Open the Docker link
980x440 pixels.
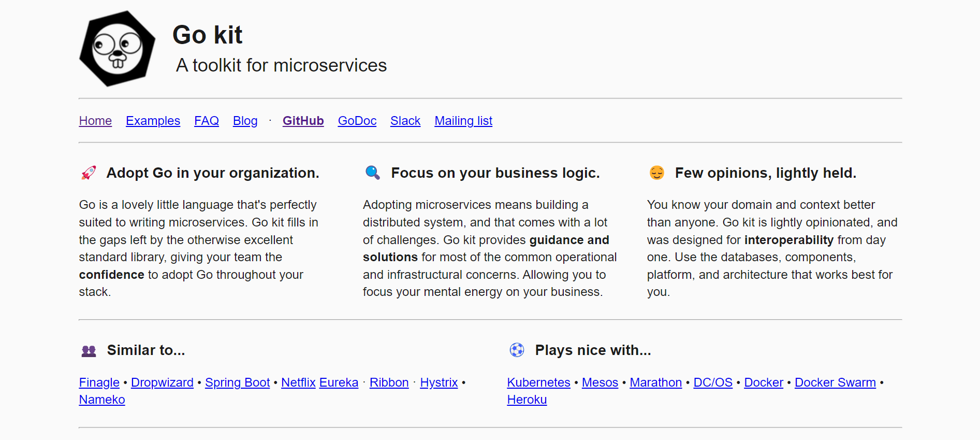coord(764,382)
